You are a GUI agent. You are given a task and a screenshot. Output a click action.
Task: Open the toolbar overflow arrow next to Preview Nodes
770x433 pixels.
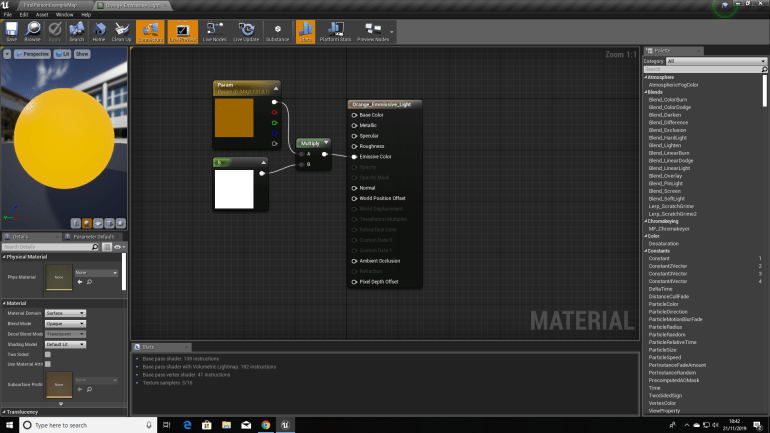pos(392,32)
